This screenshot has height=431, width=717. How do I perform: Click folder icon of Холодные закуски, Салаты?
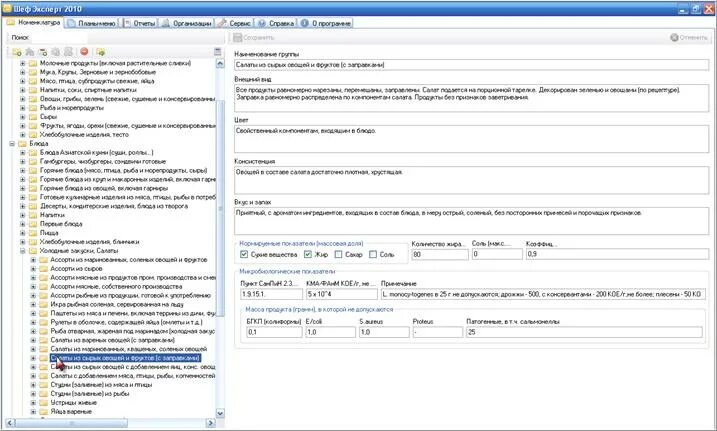(33, 251)
